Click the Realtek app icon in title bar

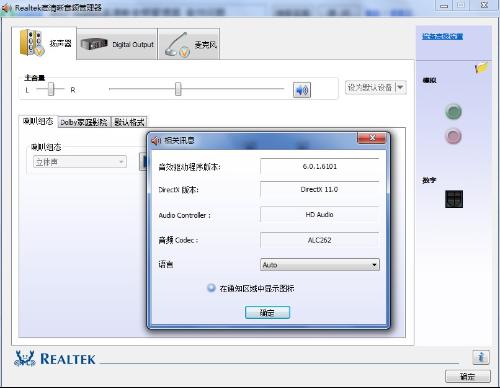[x=7, y=7]
